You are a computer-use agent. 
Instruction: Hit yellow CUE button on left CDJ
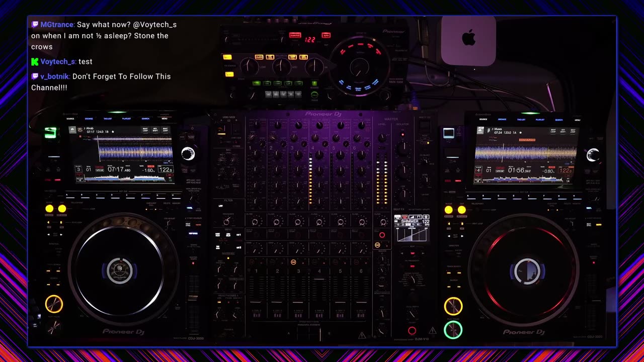(54, 304)
